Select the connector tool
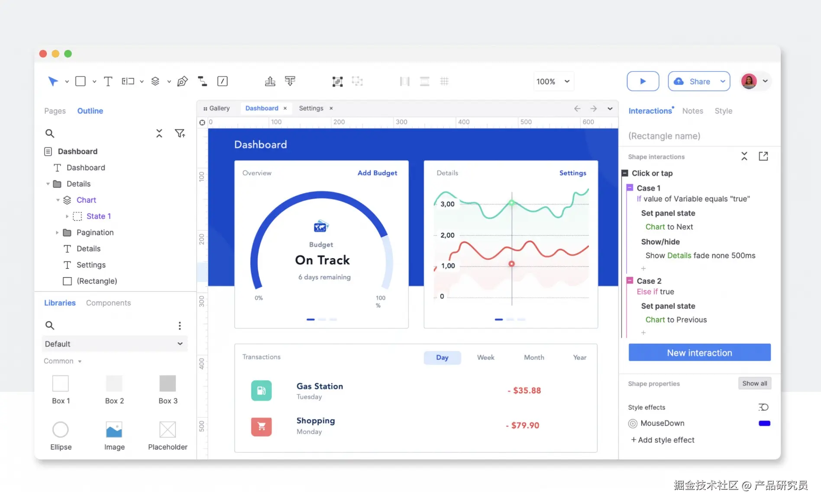Viewport: 821px width, 504px height. tap(202, 81)
